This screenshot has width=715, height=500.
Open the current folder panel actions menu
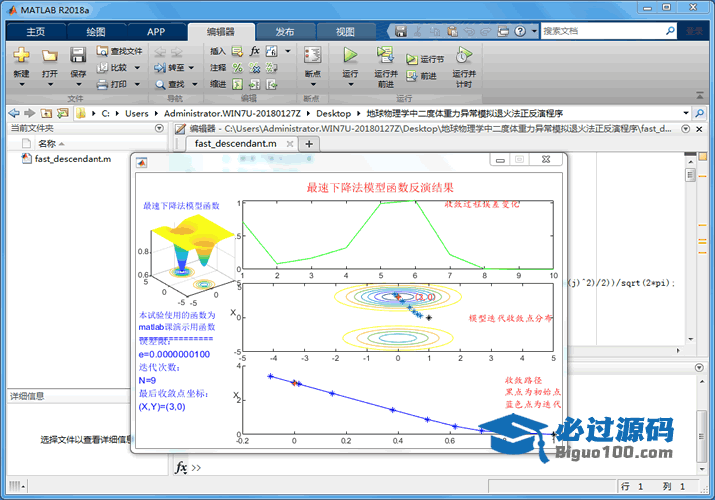[x=159, y=129]
